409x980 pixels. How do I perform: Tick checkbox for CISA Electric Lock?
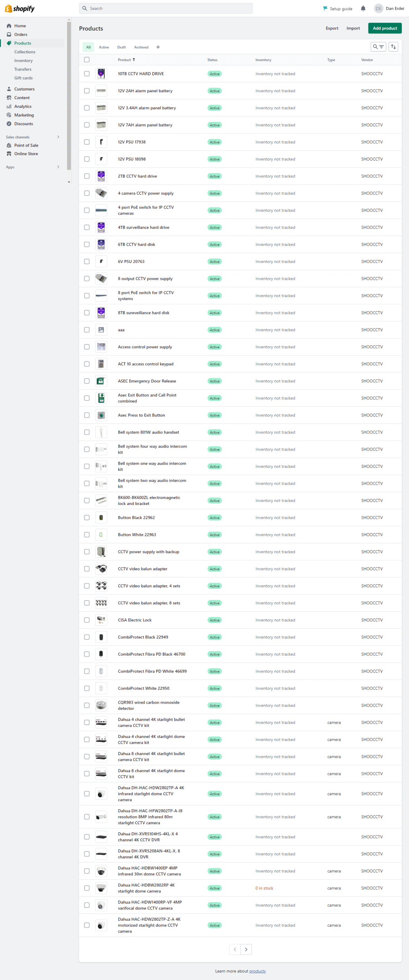pyautogui.click(x=87, y=620)
